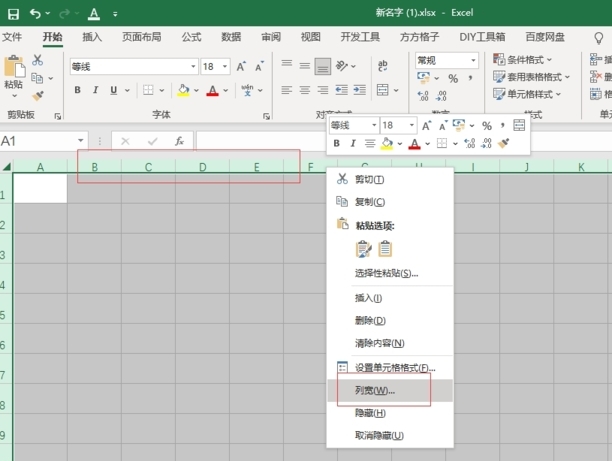Click the percent style in ribbon
Screen dimensions: 612x461
(453, 78)
